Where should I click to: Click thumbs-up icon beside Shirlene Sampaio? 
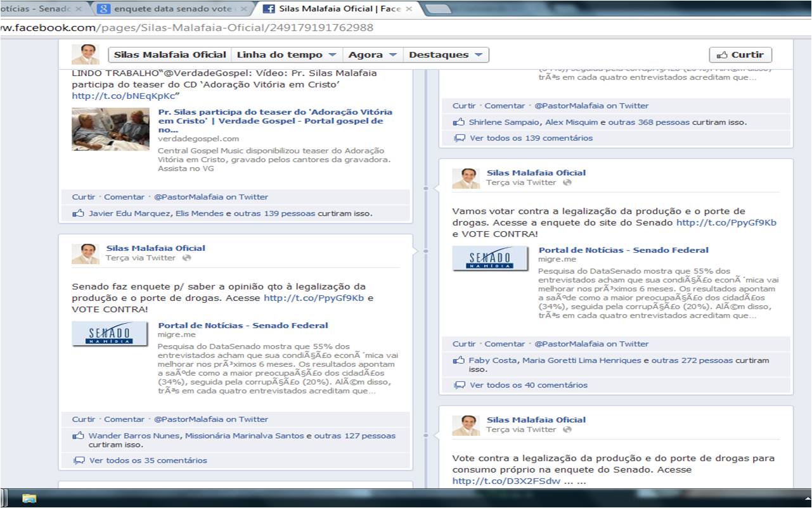point(458,122)
